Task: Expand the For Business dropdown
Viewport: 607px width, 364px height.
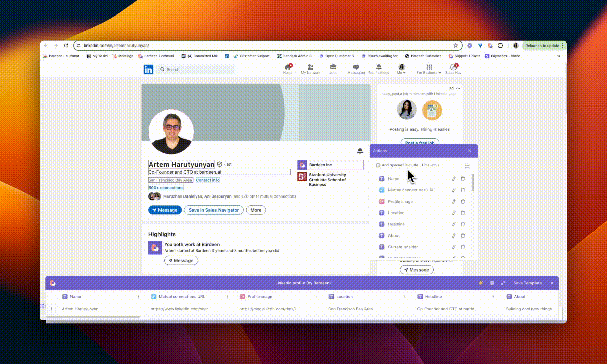Action: coord(429,69)
